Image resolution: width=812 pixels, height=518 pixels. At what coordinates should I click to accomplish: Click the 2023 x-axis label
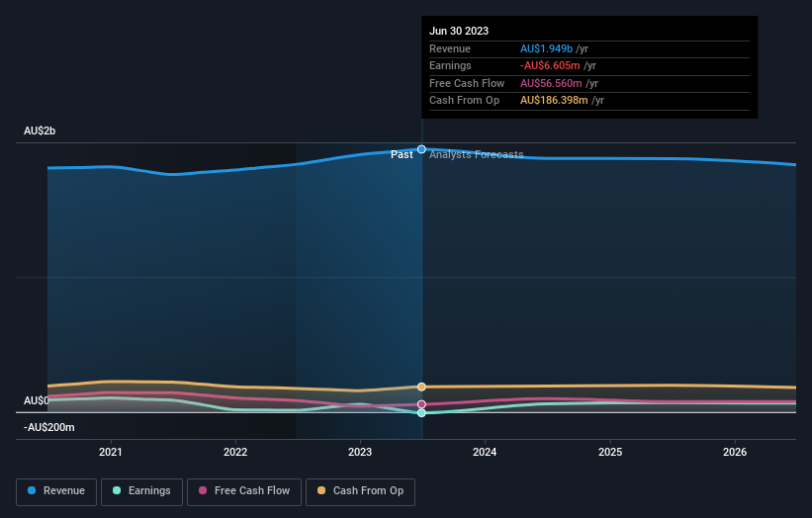coord(360,453)
